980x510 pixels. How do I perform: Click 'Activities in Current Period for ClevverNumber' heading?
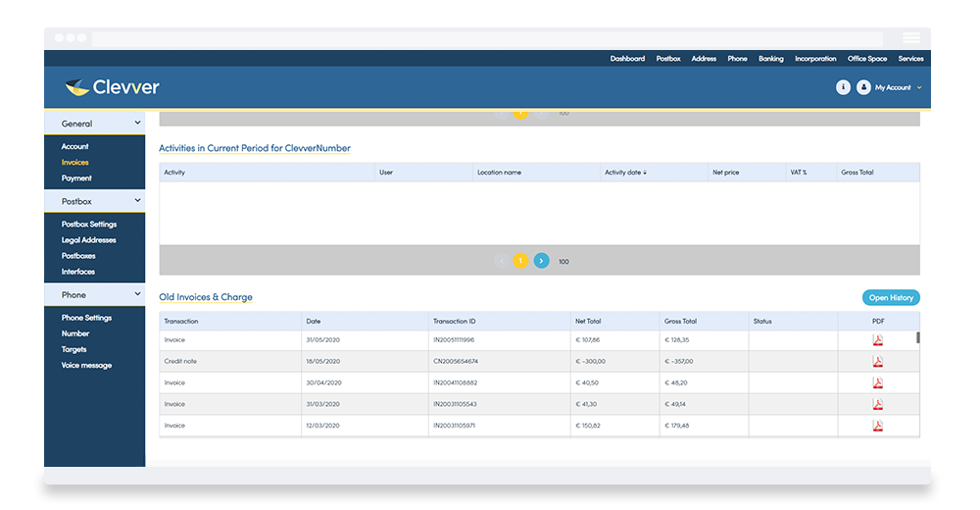pyautogui.click(x=255, y=148)
